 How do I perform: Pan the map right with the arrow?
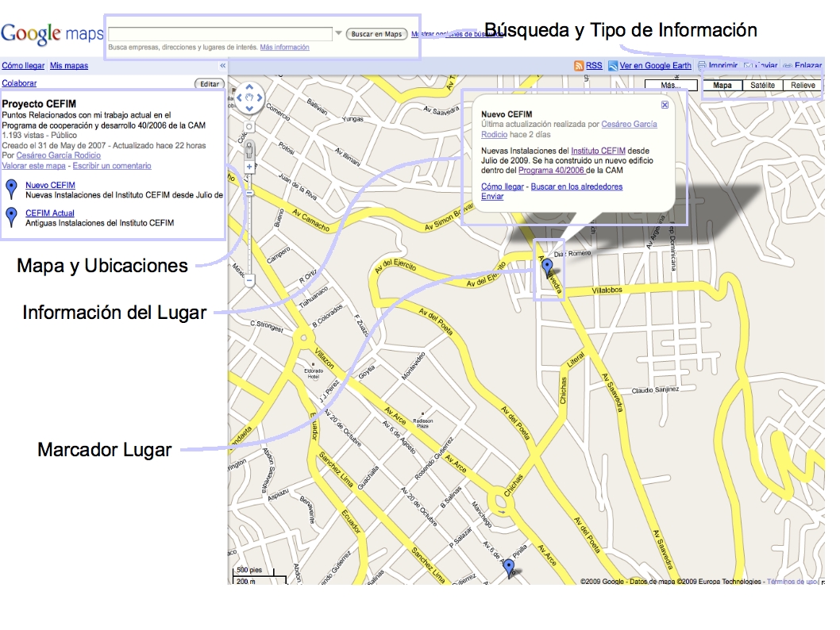pos(260,98)
